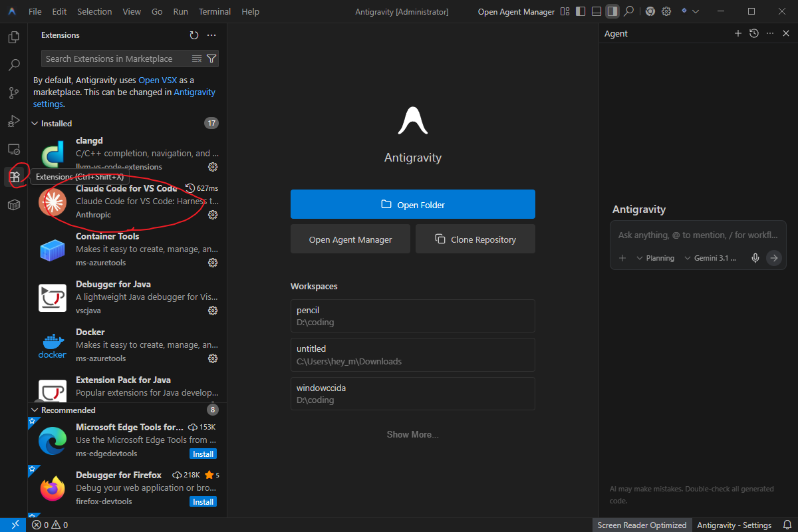Open manage gear for Container Tools

(213, 263)
